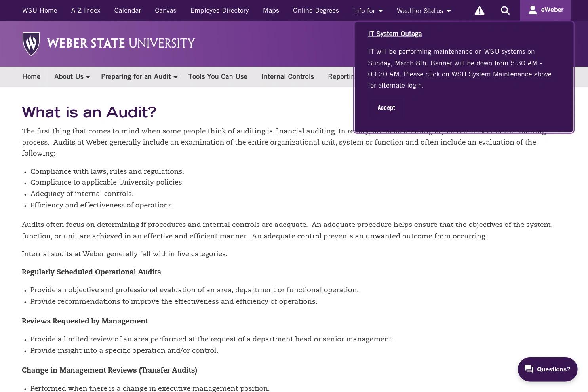Click 'Internal audits at Weber generally fall' sentence

pyautogui.click(x=124, y=254)
